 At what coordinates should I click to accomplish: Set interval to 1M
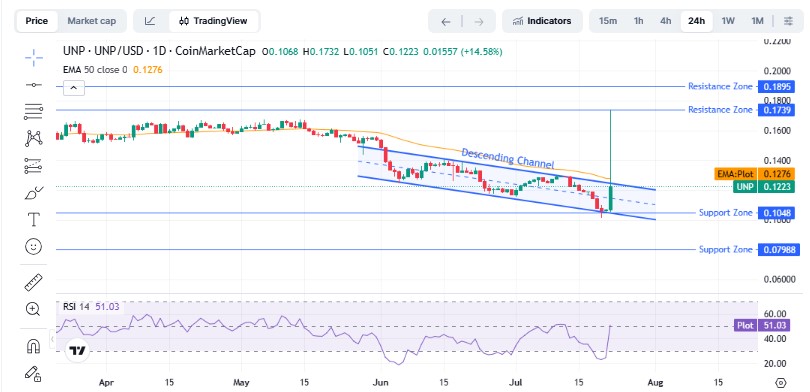(757, 21)
